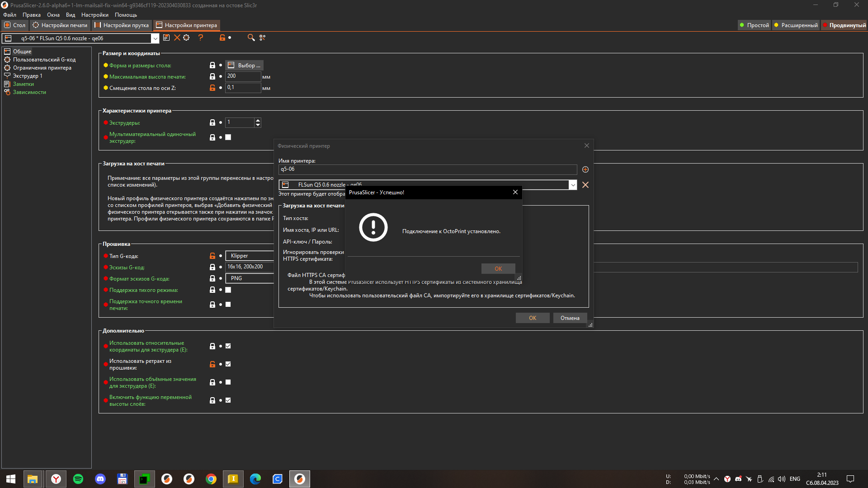Switch to Простой mode
Image resolution: width=868 pixels, height=488 pixels.
755,25
